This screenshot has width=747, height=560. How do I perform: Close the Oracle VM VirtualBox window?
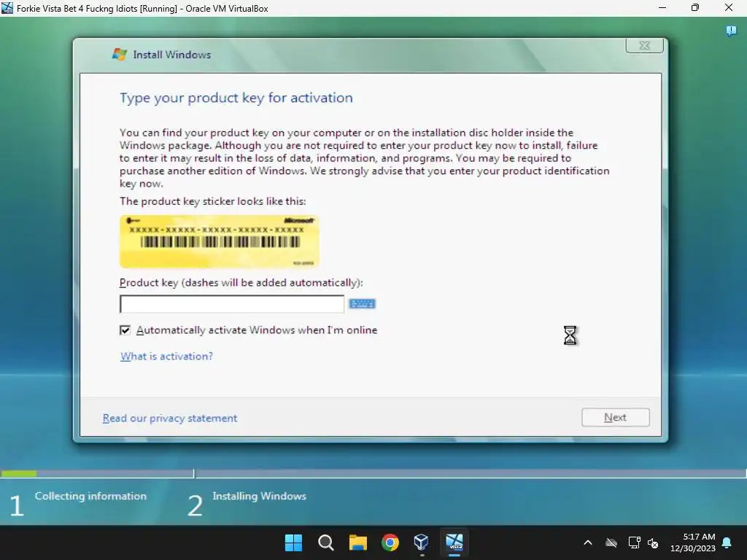coord(729,7)
